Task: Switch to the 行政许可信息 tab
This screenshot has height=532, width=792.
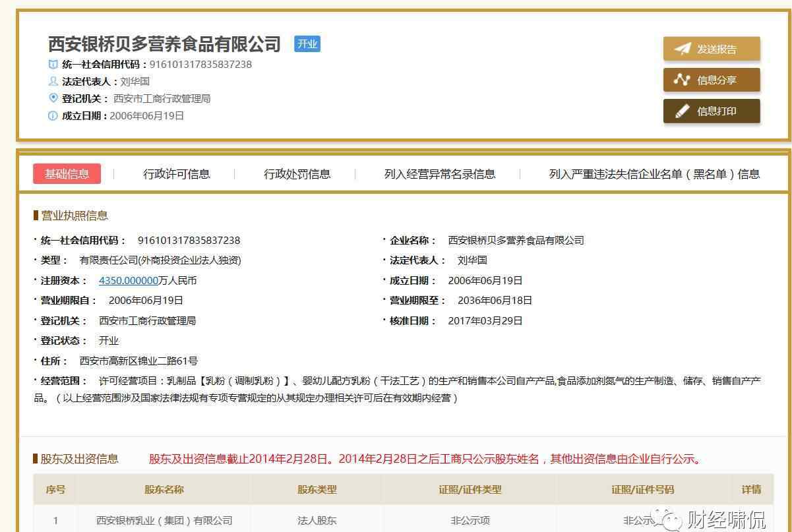Action: [x=177, y=174]
